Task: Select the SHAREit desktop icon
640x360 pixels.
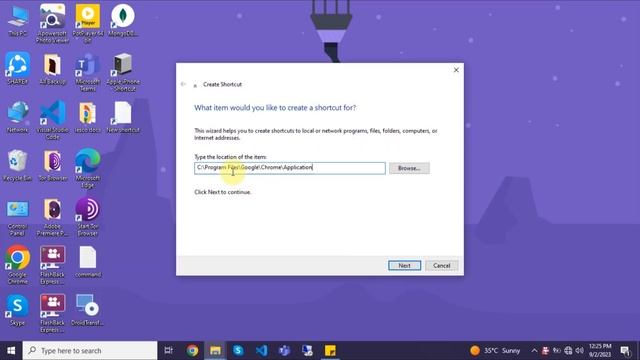Action: click(x=18, y=69)
